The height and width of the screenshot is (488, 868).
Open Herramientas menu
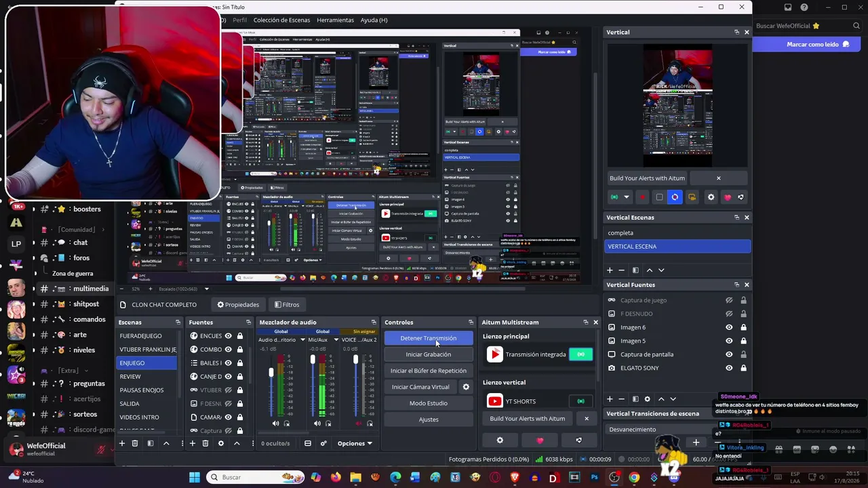click(335, 20)
